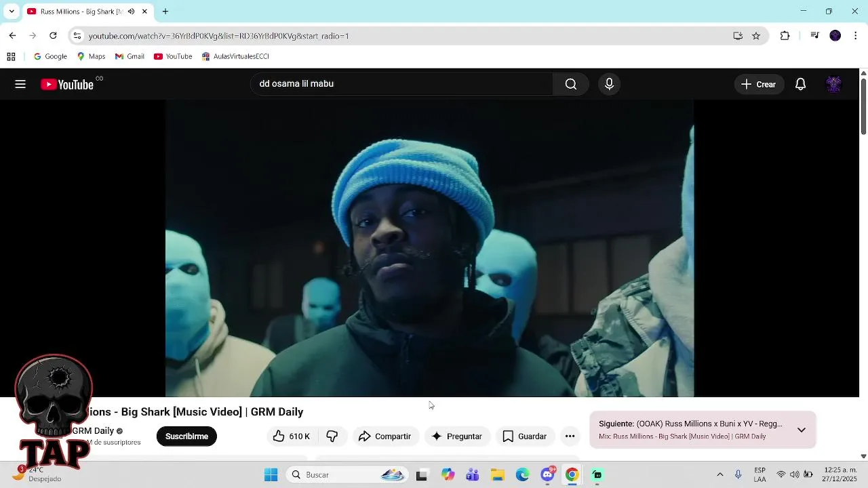This screenshot has height=488, width=868.
Task: Click the page vertical scrollbar thumb
Action: click(x=863, y=106)
